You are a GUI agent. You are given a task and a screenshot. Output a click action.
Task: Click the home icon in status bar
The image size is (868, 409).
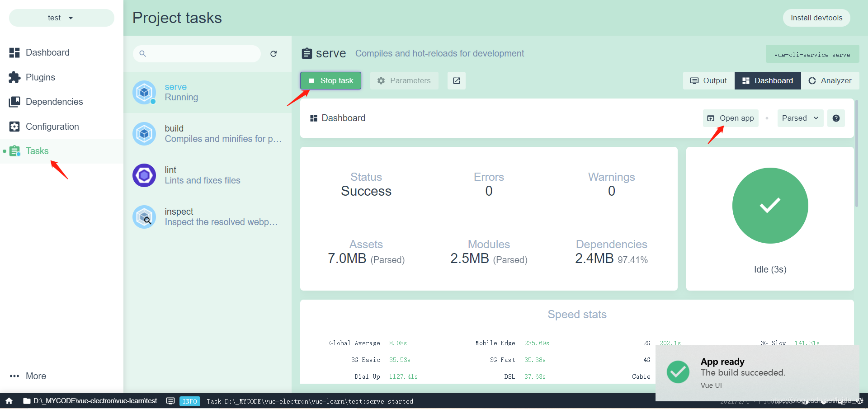9,401
